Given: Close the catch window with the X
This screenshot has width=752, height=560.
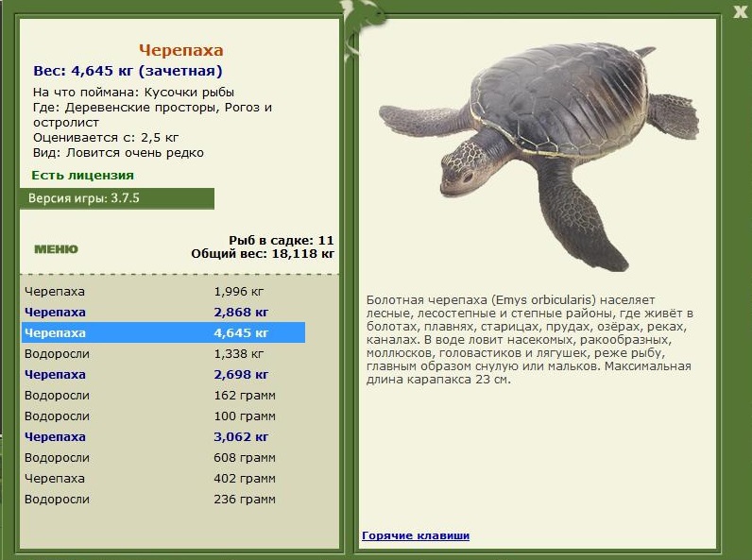Looking at the screenshot, I should (x=740, y=11).
